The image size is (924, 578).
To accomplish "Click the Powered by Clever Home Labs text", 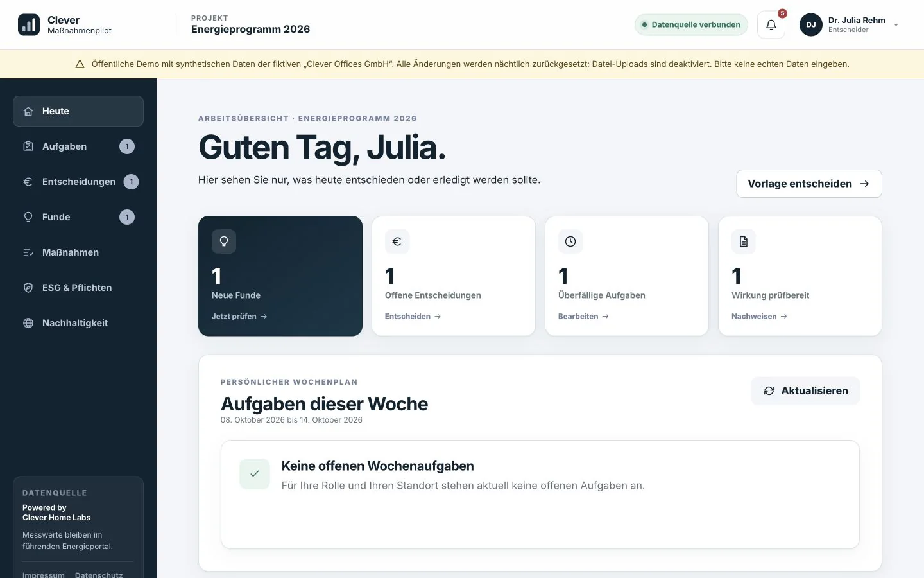I will pos(56,512).
